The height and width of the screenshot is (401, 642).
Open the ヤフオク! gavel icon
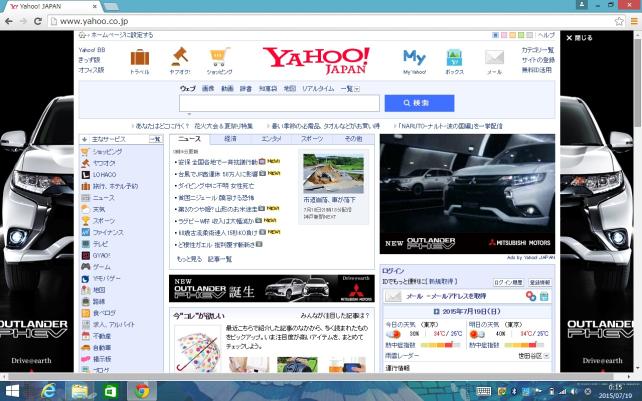(x=179, y=57)
